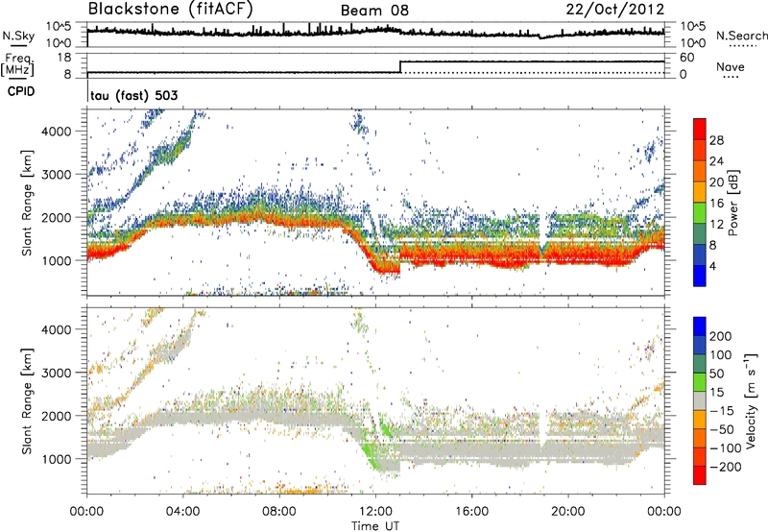Select the 'N.Search' legend label
768x532 pixels.
[741, 36]
